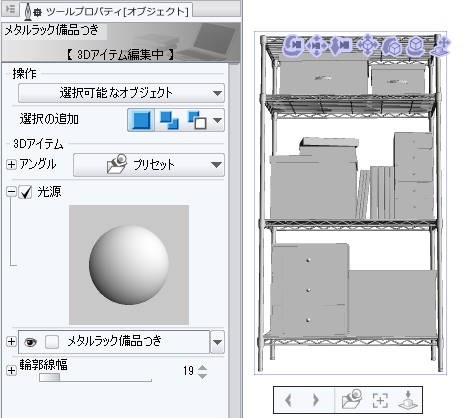Select next object with right arrow
The height and width of the screenshot is (418, 466).
(x=315, y=400)
